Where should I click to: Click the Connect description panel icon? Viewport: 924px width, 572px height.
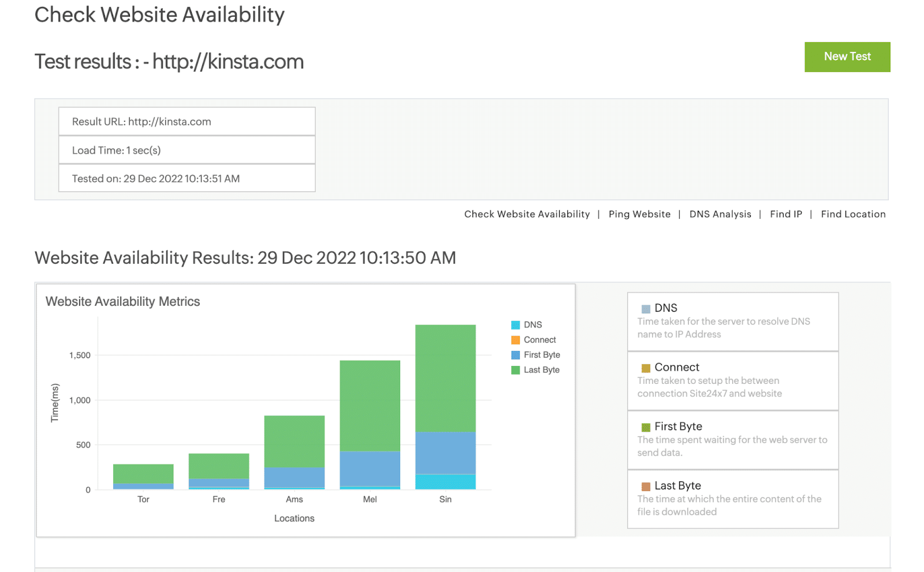(x=646, y=368)
